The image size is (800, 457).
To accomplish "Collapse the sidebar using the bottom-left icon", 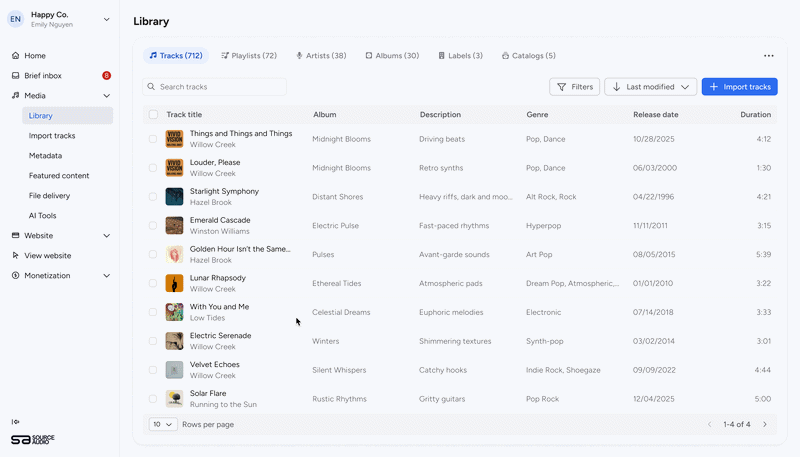I will pyautogui.click(x=16, y=422).
